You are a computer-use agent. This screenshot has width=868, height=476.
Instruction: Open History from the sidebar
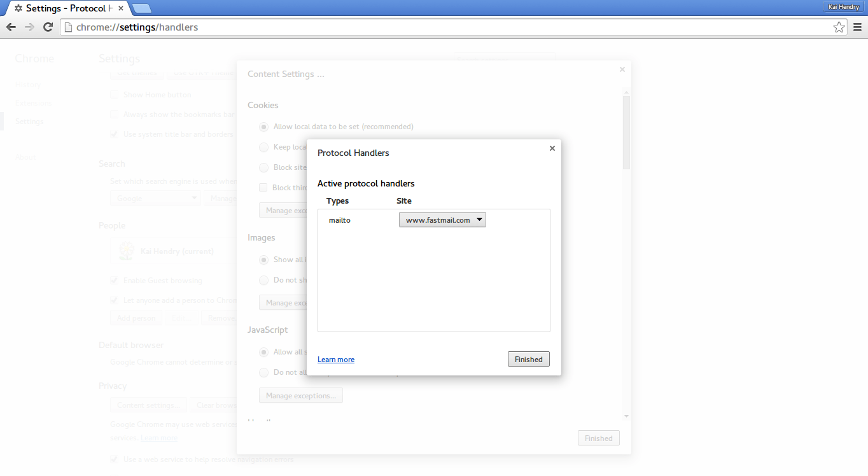tap(28, 84)
